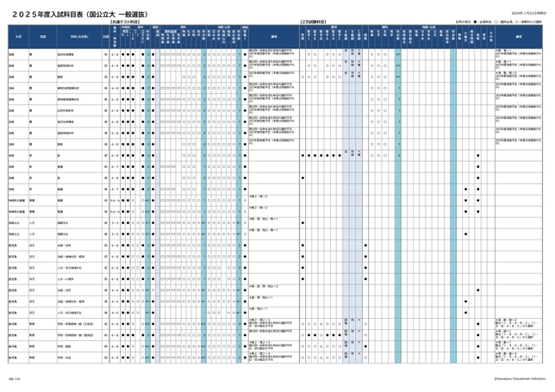Click the 理科 group header under 共通テスト科目
This screenshot has height=392, width=555.
click(x=184, y=26)
